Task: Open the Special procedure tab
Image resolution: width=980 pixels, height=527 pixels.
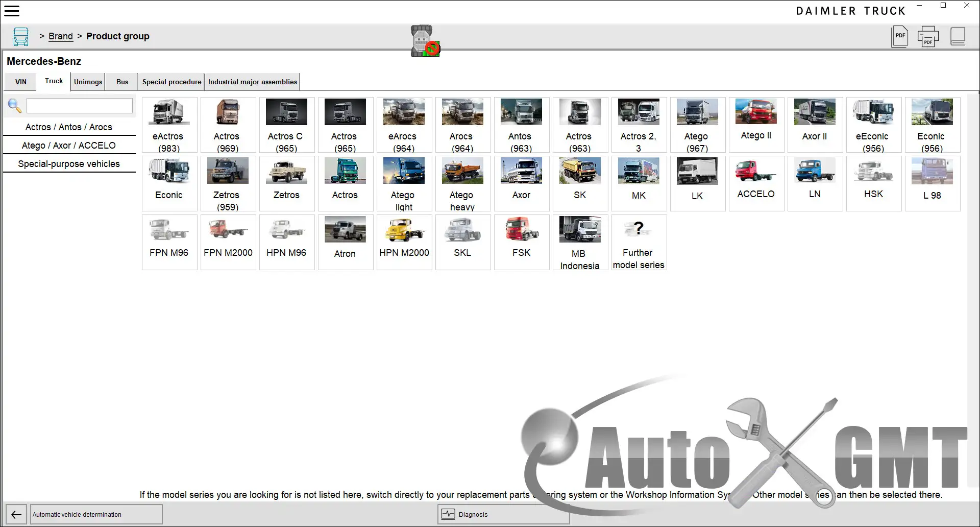Action: point(171,82)
